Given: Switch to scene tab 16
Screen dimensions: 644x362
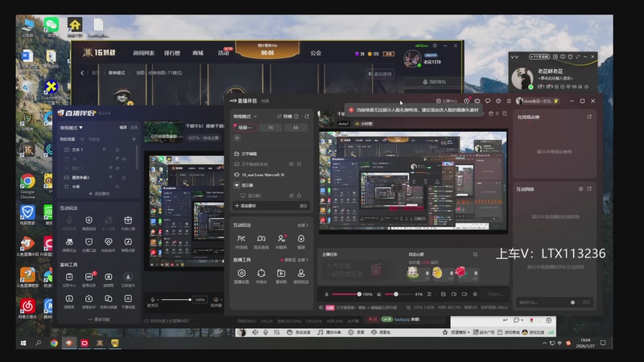Looking at the screenshot, I should coord(270,128).
